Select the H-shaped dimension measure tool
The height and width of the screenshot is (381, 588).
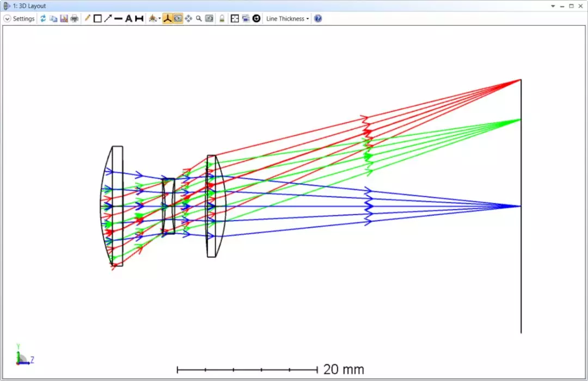tap(139, 19)
